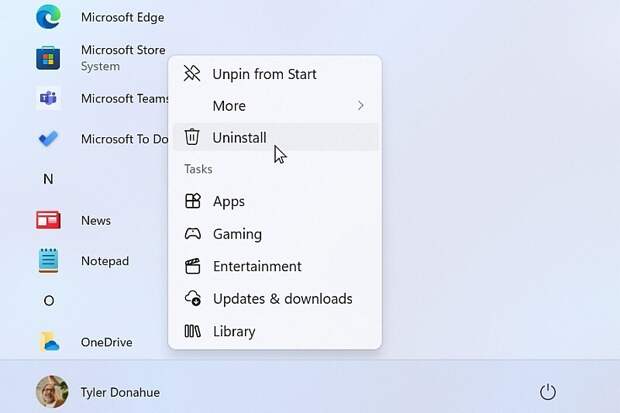Open the Microsoft To Do checkmark icon

(x=48, y=138)
